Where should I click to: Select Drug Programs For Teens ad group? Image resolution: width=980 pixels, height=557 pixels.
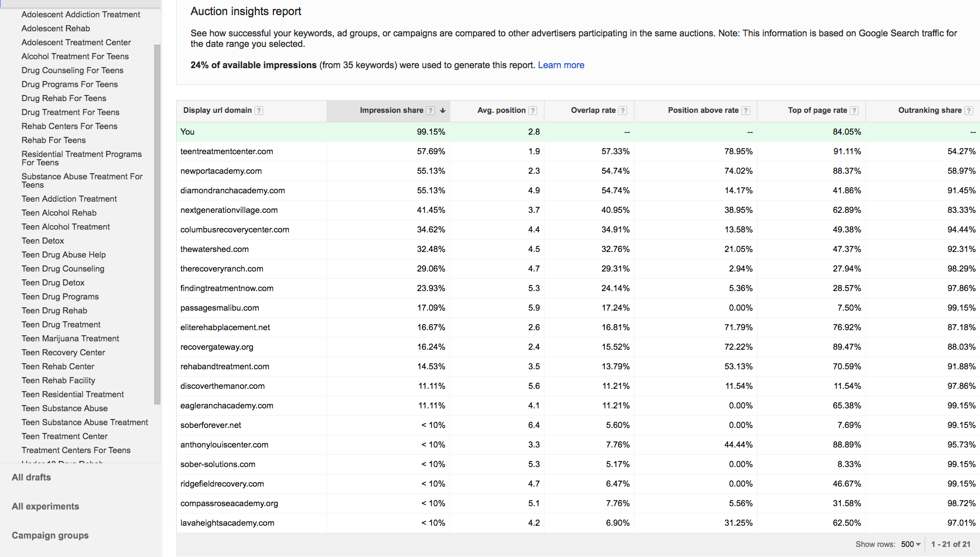(x=70, y=84)
